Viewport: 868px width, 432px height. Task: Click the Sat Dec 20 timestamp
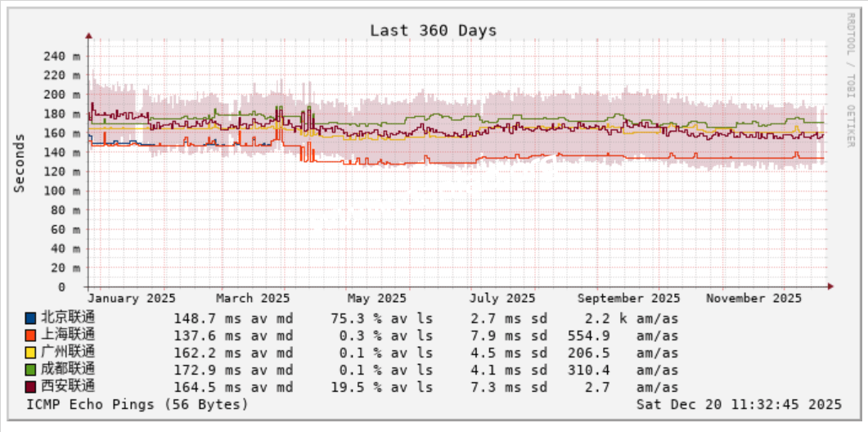click(x=739, y=404)
